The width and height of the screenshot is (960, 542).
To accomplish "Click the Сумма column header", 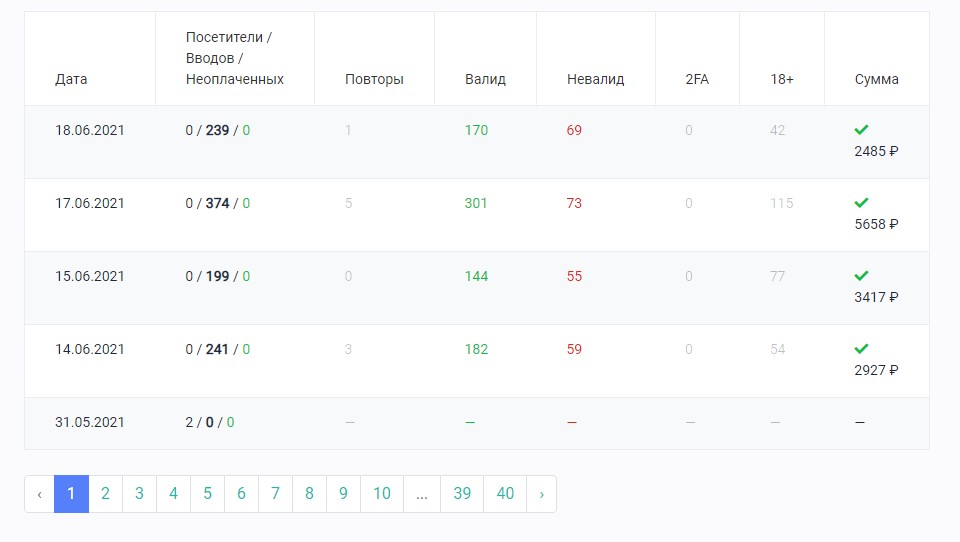I will [876, 80].
